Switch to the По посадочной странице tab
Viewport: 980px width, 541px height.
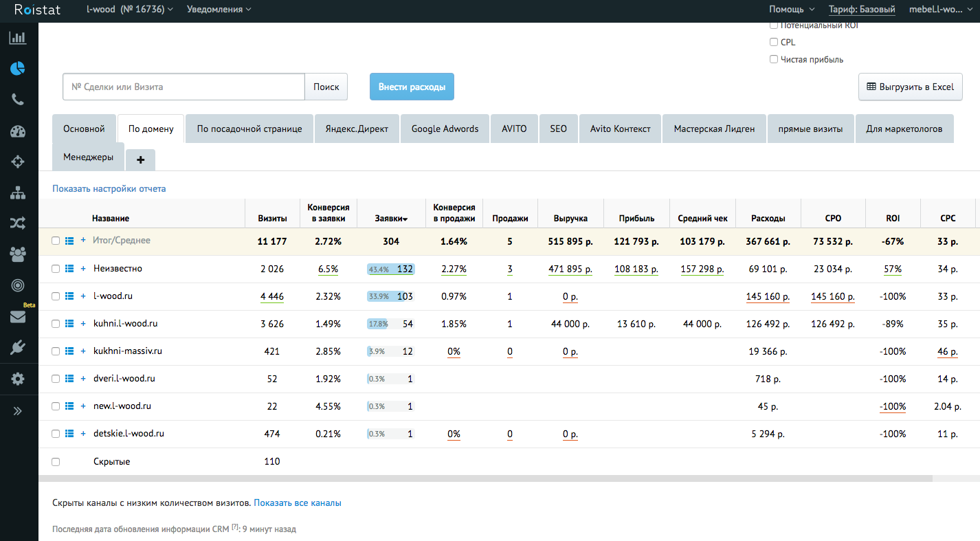[249, 129]
